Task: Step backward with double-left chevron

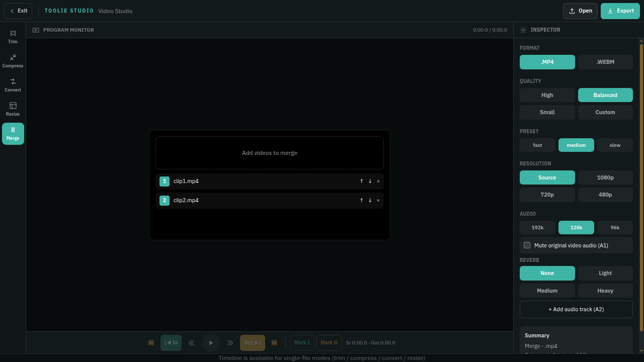Action: coord(191,343)
